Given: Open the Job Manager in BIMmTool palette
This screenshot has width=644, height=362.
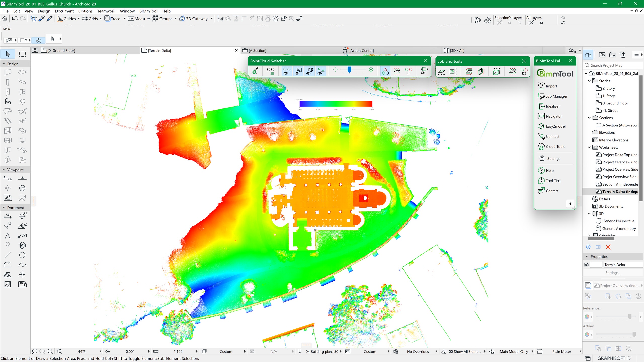Looking at the screenshot, I should click(556, 96).
